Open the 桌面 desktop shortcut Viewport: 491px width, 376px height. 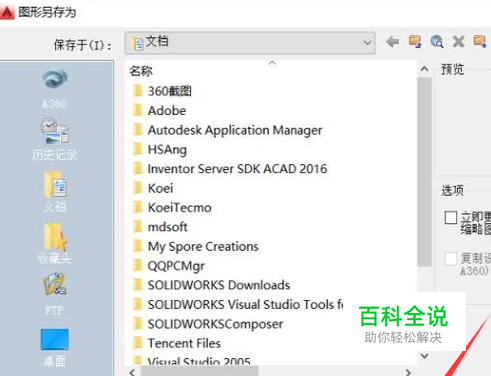[55, 348]
